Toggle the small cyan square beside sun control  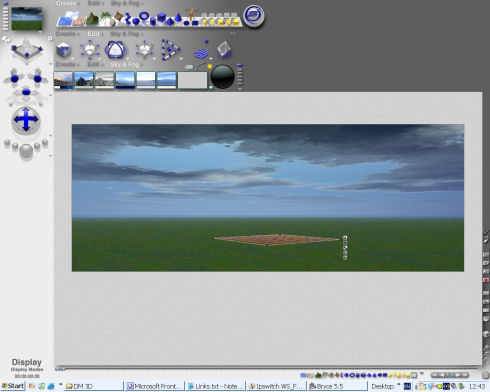211,87
